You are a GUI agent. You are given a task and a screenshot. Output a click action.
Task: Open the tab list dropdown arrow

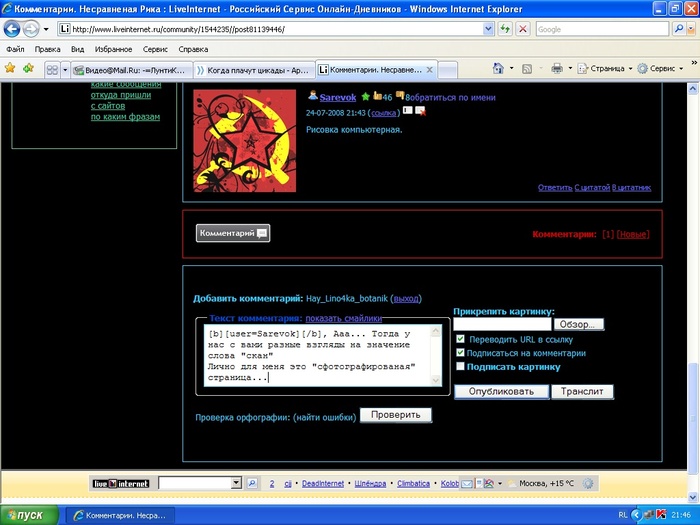pyautogui.click(x=65, y=70)
